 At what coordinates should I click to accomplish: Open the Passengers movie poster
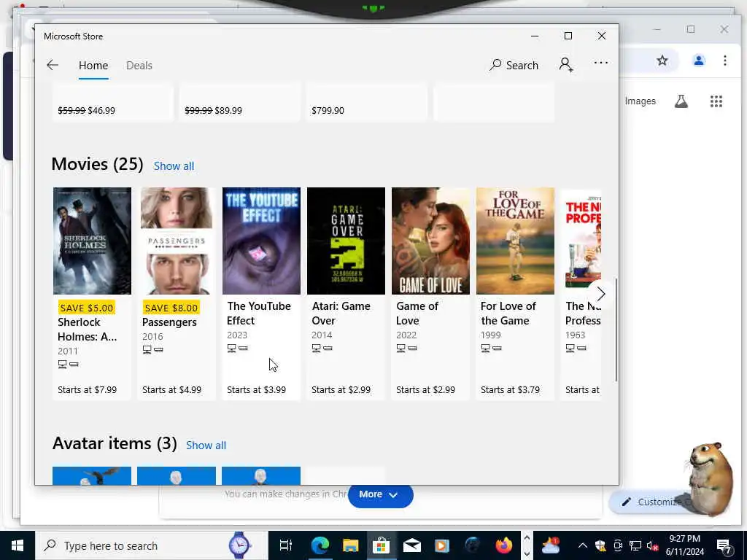coord(177,241)
